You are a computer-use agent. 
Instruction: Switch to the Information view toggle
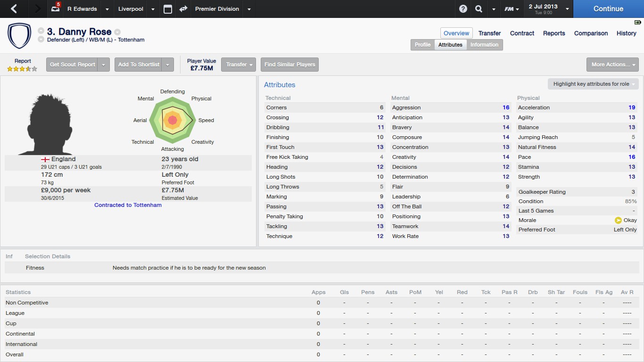click(x=484, y=45)
